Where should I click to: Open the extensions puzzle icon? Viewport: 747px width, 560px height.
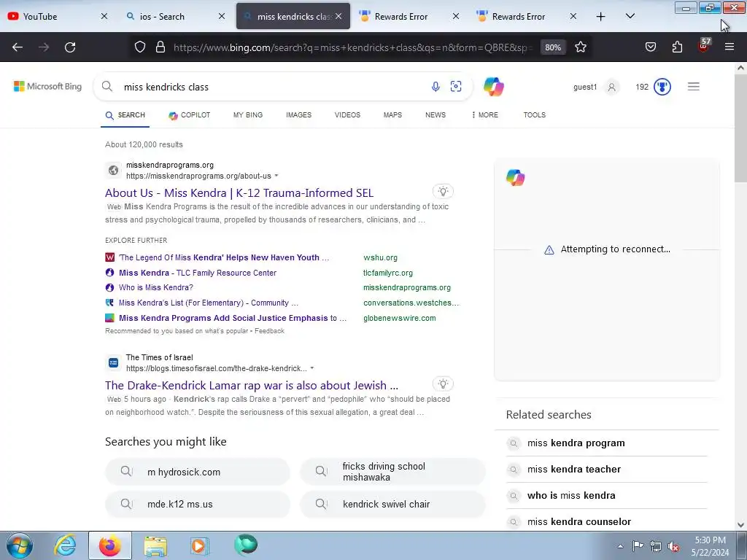click(677, 47)
